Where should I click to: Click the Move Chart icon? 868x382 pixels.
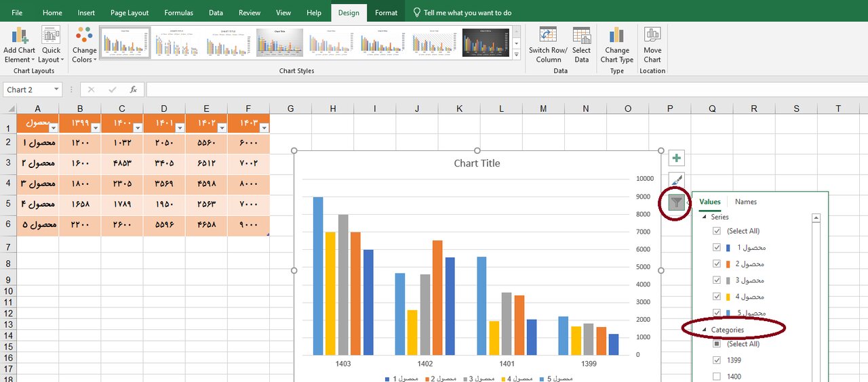point(652,37)
